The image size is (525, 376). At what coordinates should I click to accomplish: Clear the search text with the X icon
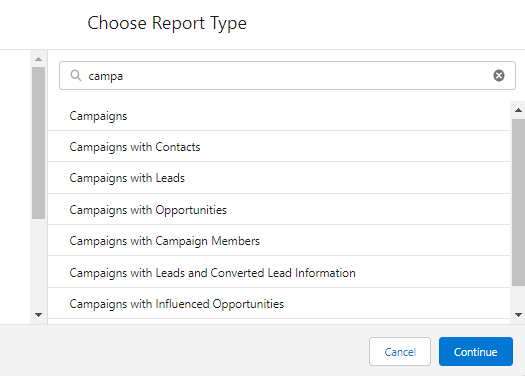tap(499, 76)
